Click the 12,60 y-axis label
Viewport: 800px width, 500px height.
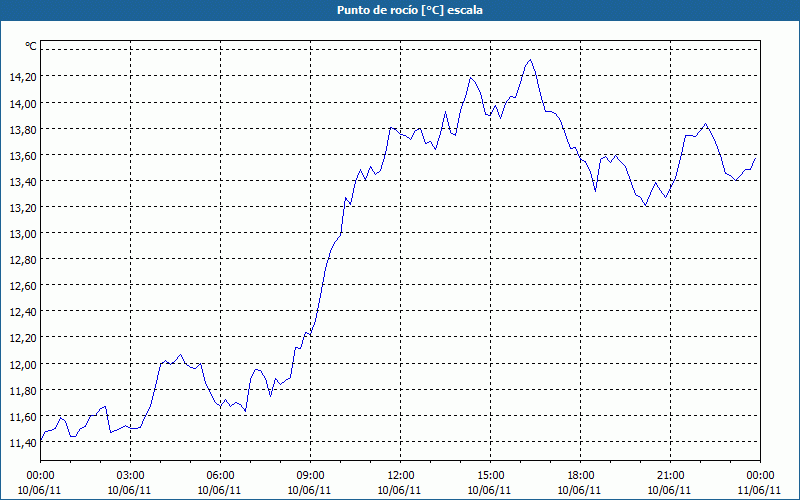click(x=23, y=286)
